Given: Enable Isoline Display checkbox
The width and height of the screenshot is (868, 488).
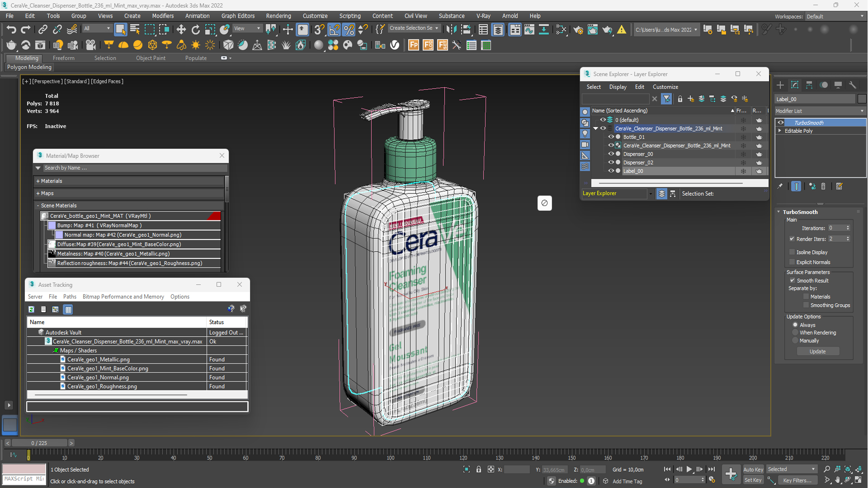Looking at the screenshot, I should coord(792,252).
